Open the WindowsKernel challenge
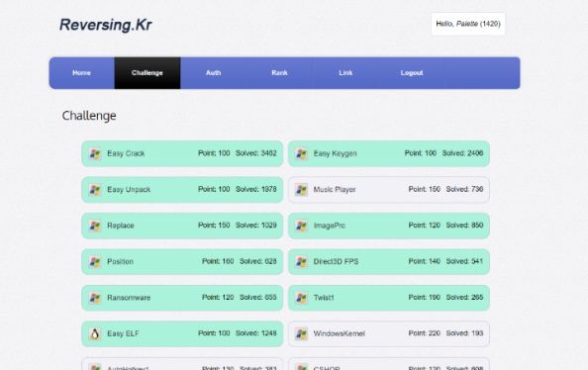The image size is (588, 370). click(x=389, y=333)
